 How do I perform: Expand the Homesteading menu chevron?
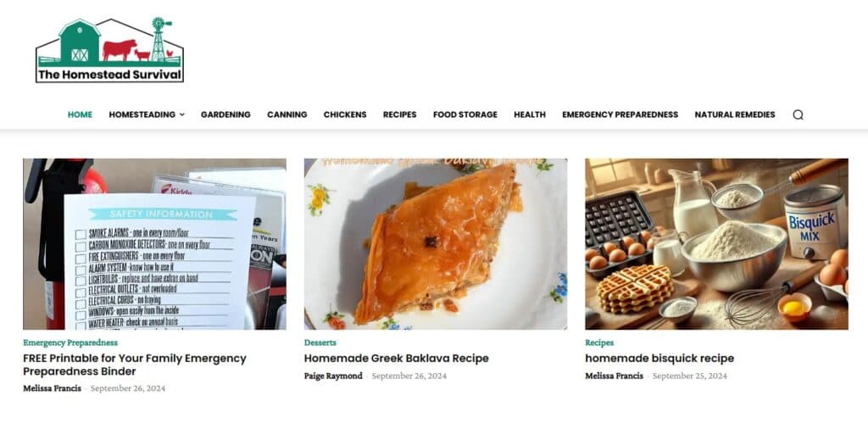pos(182,114)
